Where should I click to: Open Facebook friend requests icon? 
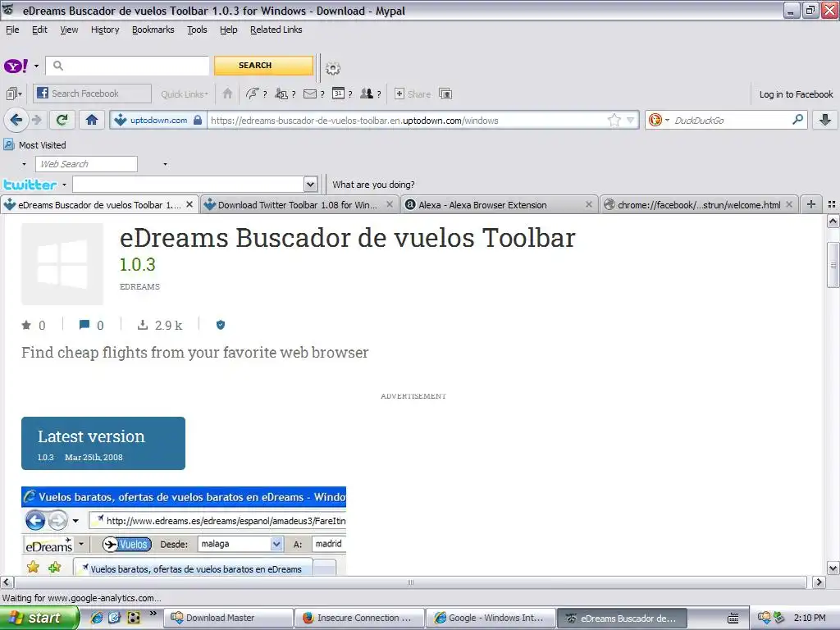[x=281, y=94]
